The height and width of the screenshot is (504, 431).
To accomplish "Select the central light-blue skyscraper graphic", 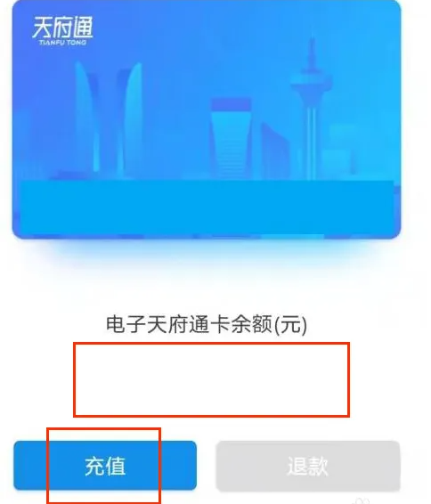I will (231, 138).
